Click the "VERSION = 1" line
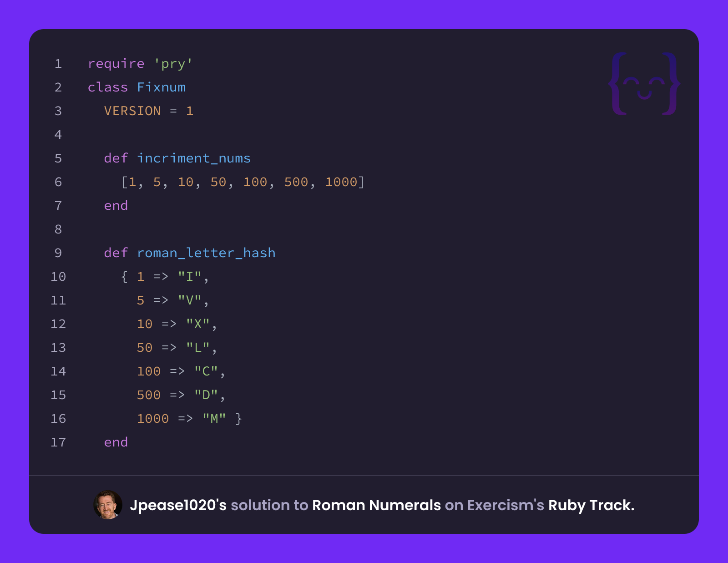The image size is (728, 563). click(x=149, y=111)
